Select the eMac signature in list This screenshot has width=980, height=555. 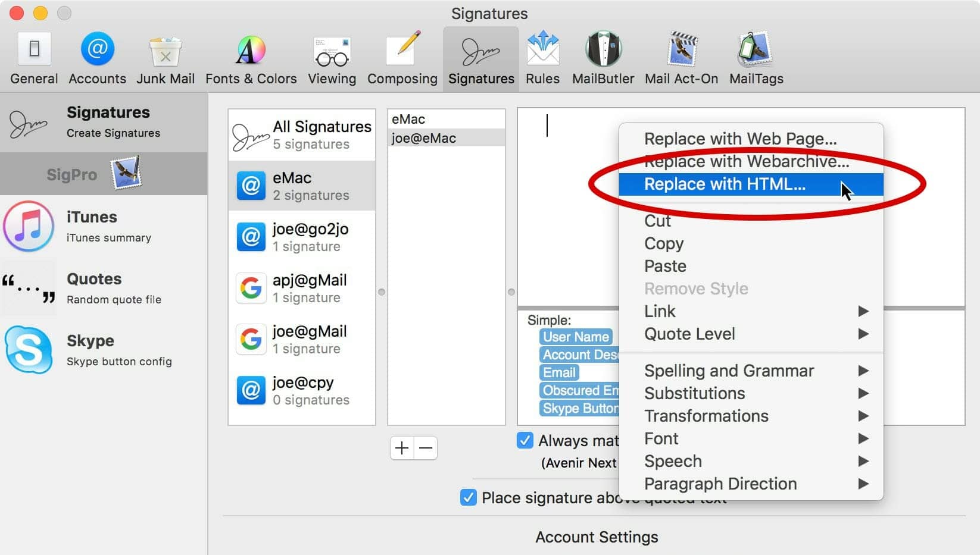[x=446, y=119]
